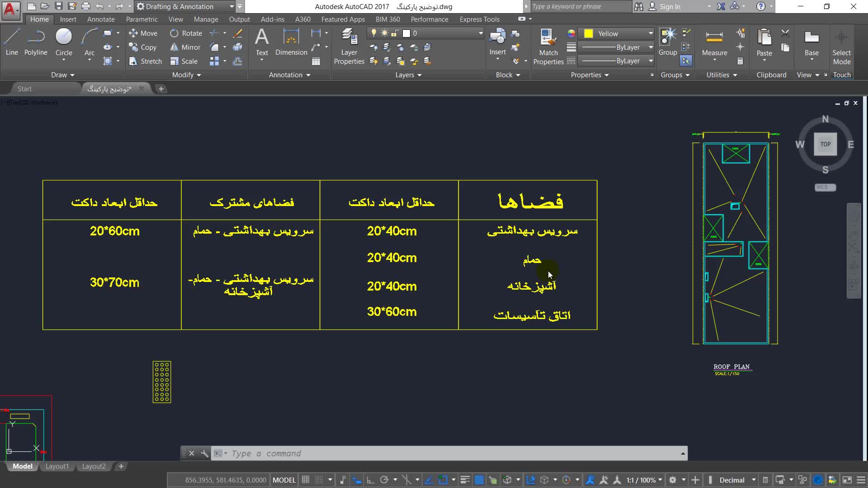
Task: Toggle grid display in status bar
Action: click(306, 480)
